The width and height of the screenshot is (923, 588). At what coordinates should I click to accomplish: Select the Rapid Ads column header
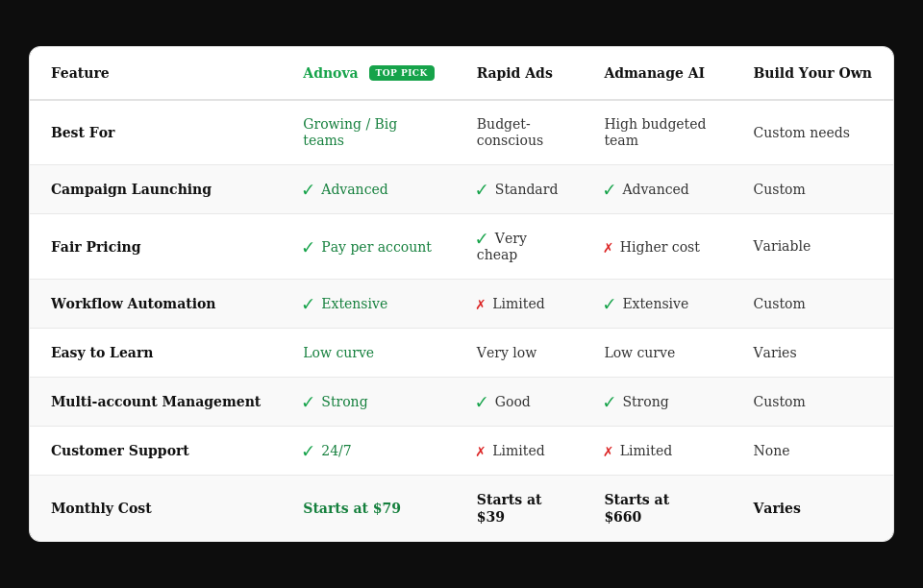514,73
